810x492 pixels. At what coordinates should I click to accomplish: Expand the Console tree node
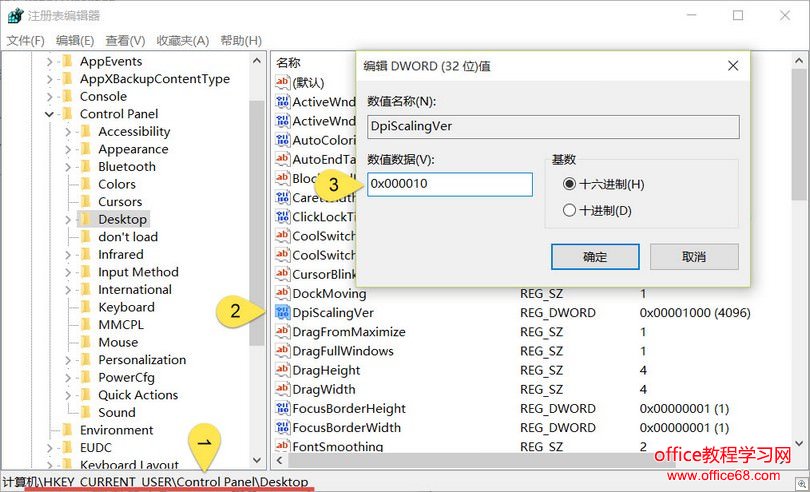coord(50,97)
